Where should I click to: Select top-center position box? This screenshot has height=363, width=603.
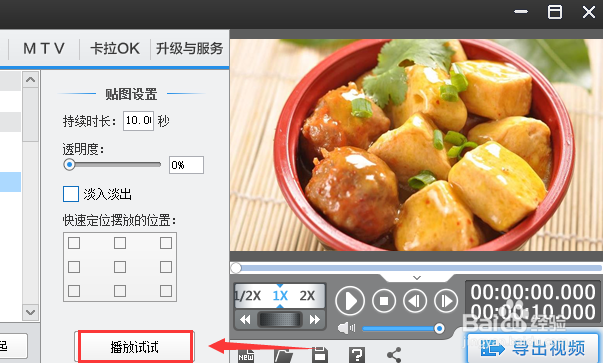120,243
